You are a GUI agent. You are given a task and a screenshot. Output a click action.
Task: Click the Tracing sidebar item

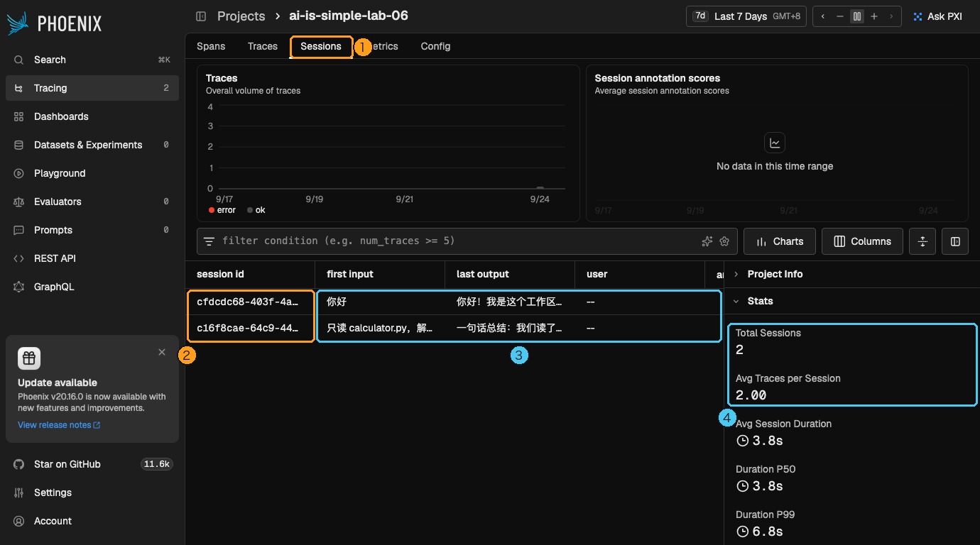click(x=92, y=88)
